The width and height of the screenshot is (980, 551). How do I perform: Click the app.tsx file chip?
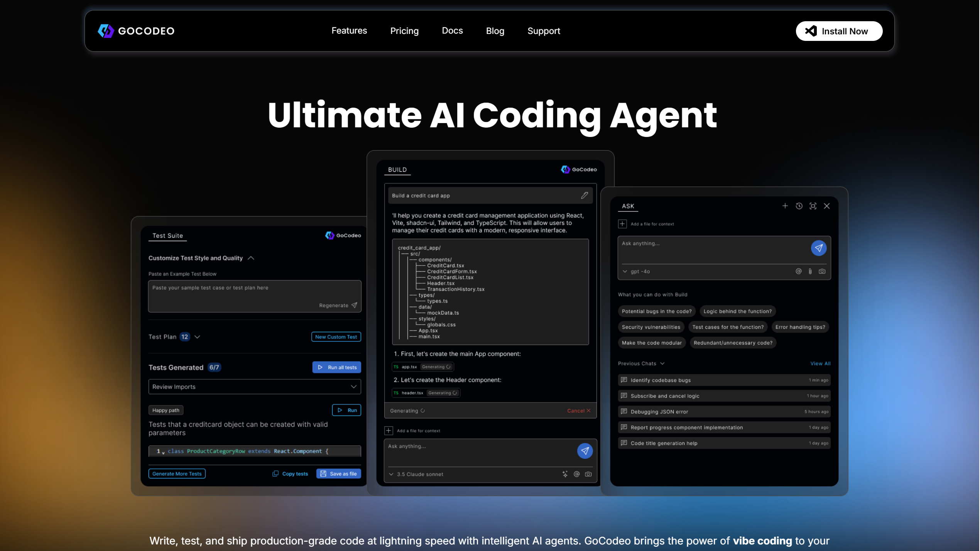[x=422, y=367]
